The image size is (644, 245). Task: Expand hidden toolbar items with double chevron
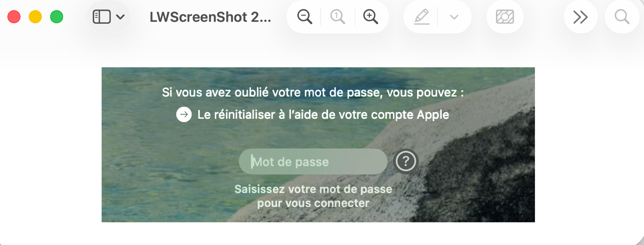coord(581,17)
